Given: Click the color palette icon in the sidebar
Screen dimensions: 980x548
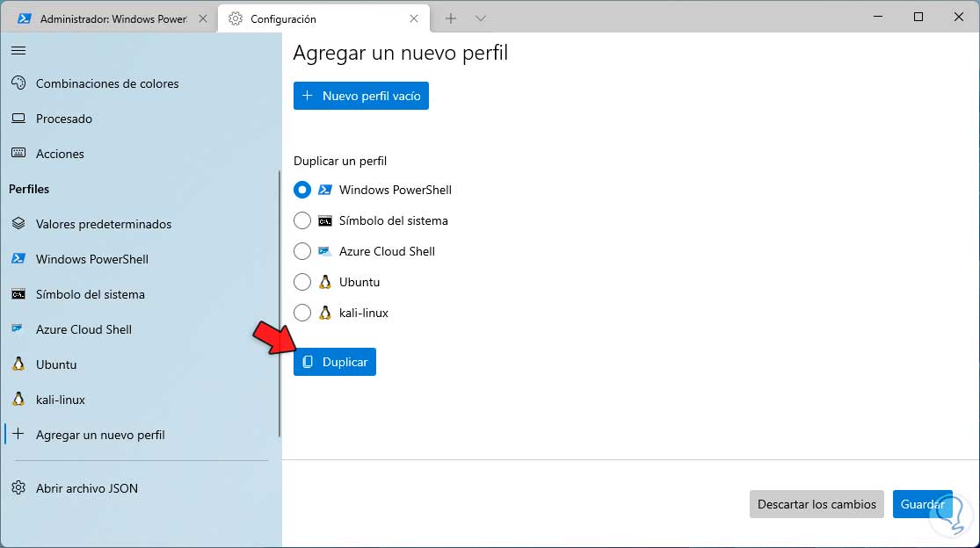Looking at the screenshot, I should click(18, 83).
